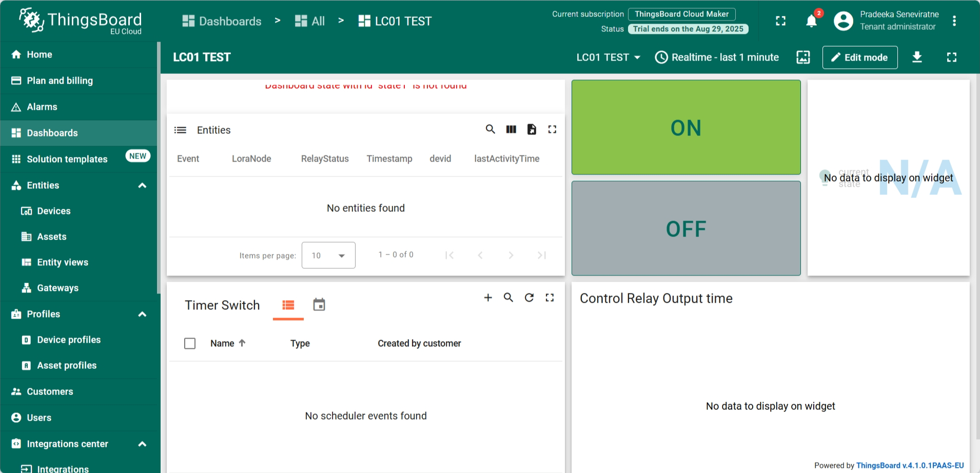Viewport: 980px width, 473px height.
Task: Click the All breadcrumb
Action: (310, 21)
